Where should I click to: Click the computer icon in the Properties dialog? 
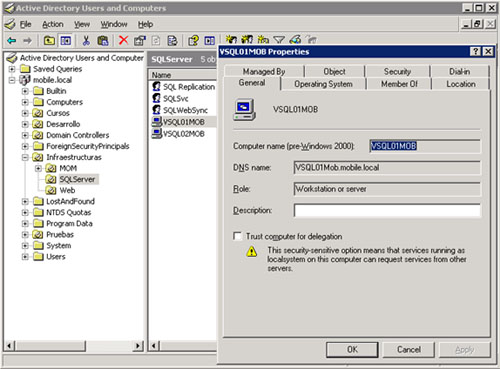pyautogui.click(x=244, y=110)
